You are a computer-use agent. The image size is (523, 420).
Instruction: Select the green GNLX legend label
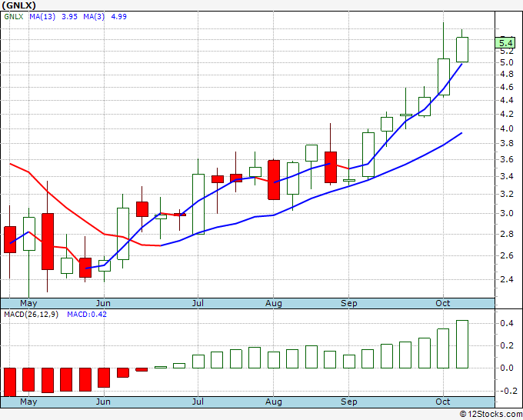(14, 17)
